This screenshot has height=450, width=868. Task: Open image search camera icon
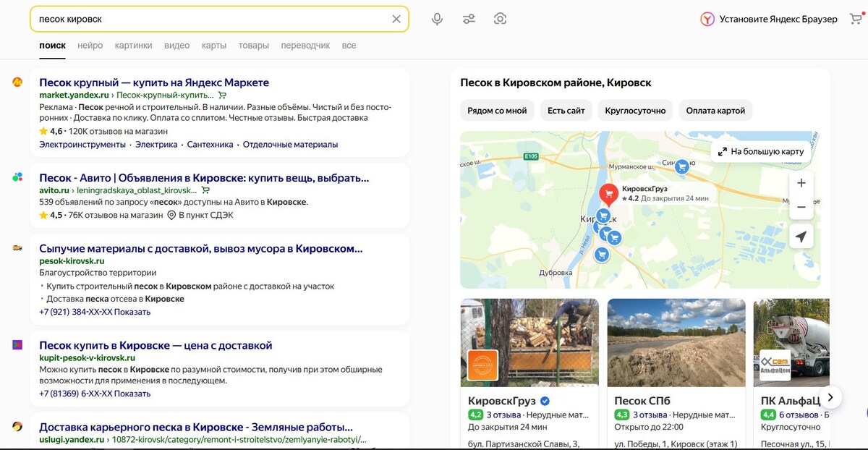click(x=500, y=20)
